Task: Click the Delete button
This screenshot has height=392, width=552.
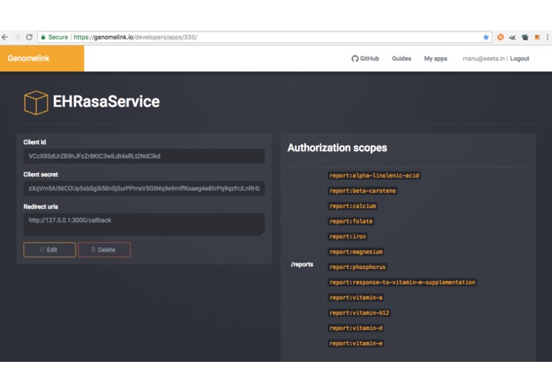Action: [x=104, y=250]
